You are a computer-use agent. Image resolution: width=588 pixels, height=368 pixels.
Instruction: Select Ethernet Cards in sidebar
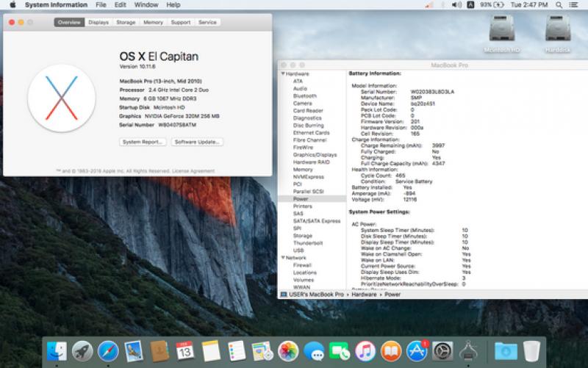[x=311, y=133]
